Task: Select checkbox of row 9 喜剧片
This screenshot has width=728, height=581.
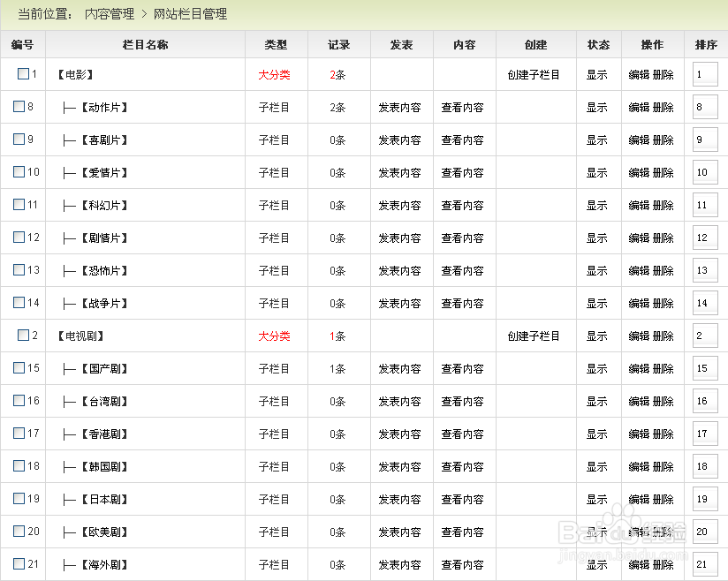Action: point(19,140)
